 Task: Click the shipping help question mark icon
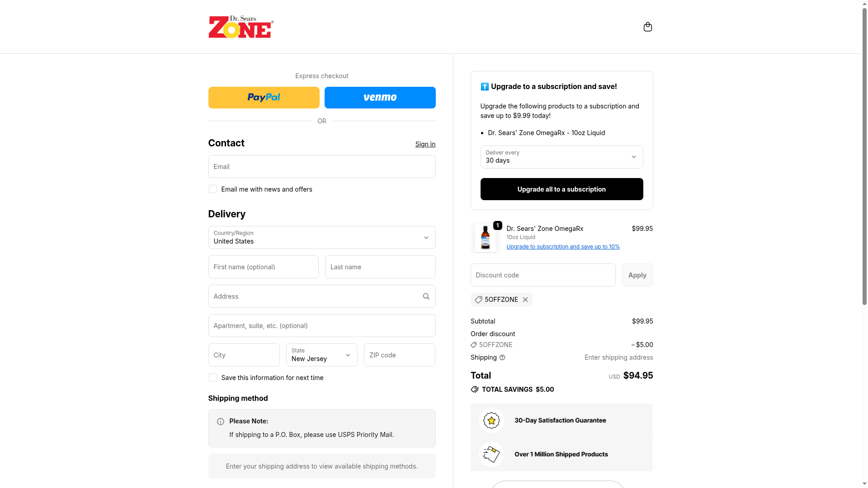[502, 357]
